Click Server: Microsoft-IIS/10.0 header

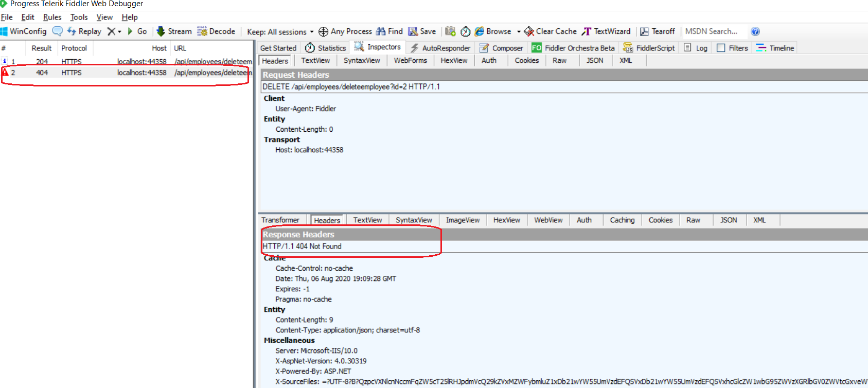click(x=316, y=351)
